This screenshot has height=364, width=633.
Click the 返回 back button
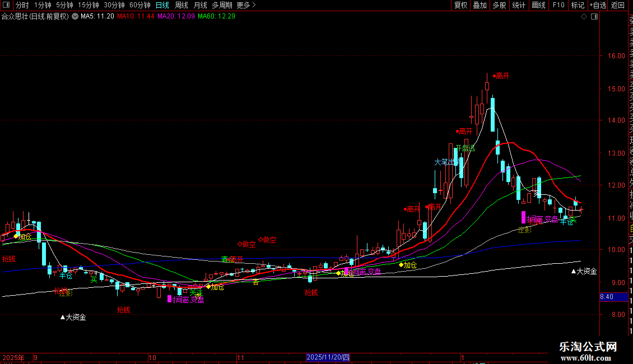[x=618, y=5]
